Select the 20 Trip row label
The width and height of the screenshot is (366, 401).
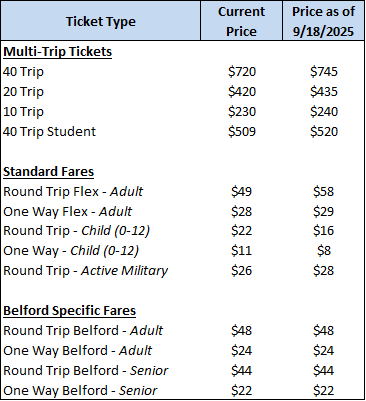click(23, 92)
